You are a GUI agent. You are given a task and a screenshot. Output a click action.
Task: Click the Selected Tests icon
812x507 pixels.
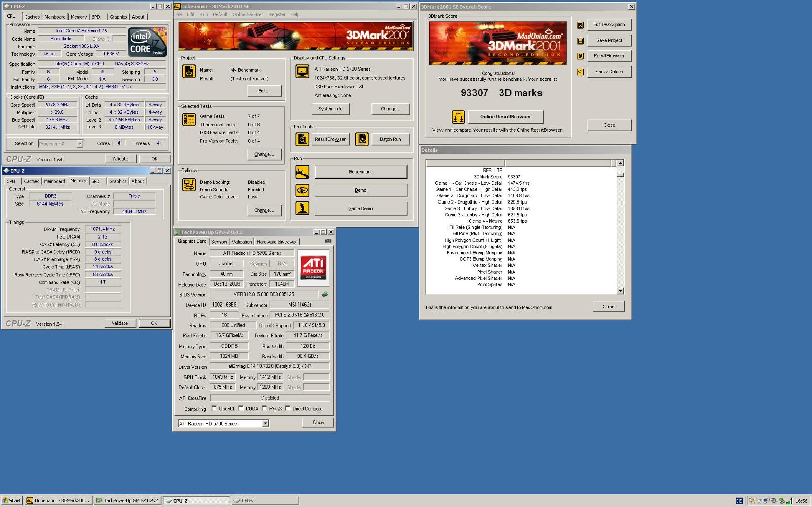189,120
